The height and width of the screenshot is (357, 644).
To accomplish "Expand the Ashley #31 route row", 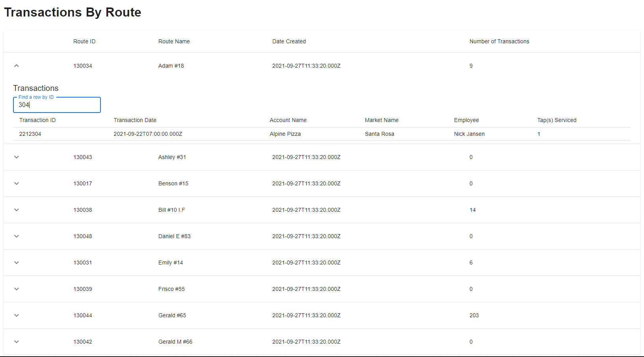I will [x=17, y=157].
